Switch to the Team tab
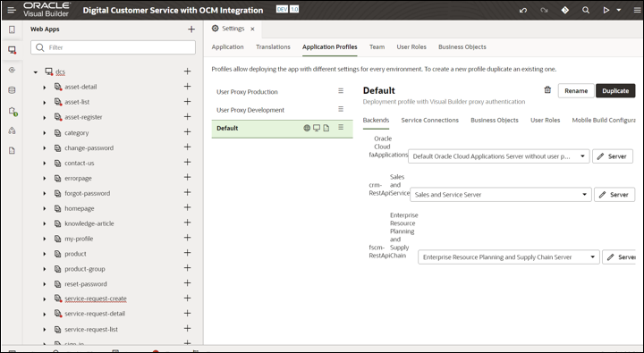The height and width of the screenshot is (353, 644). coord(377,46)
